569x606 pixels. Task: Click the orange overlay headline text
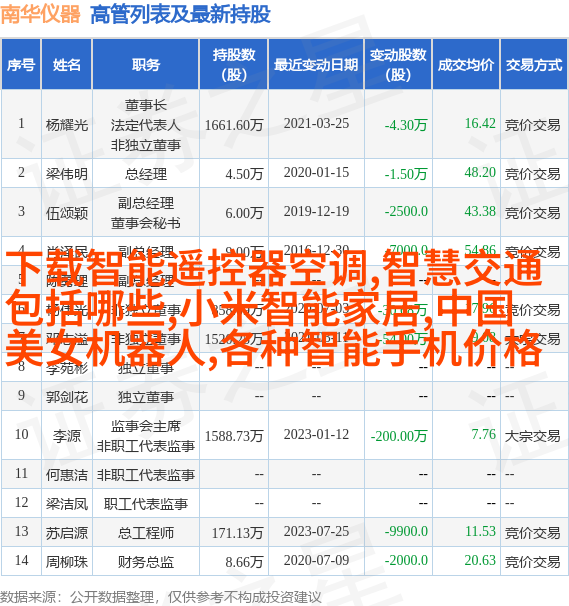coord(274,308)
